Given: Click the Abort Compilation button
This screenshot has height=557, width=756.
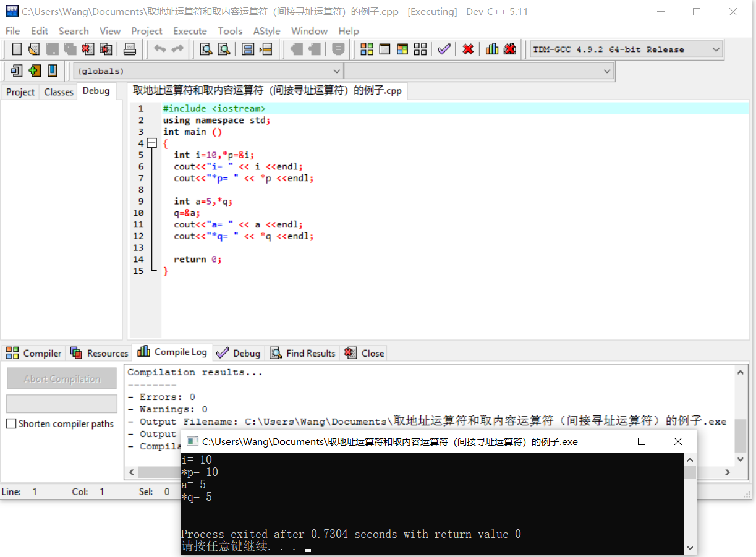Looking at the screenshot, I should point(62,379).
